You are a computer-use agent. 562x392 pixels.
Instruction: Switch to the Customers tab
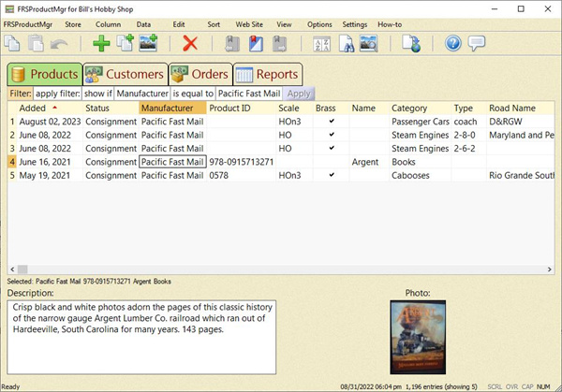click(x=126, y=74)
